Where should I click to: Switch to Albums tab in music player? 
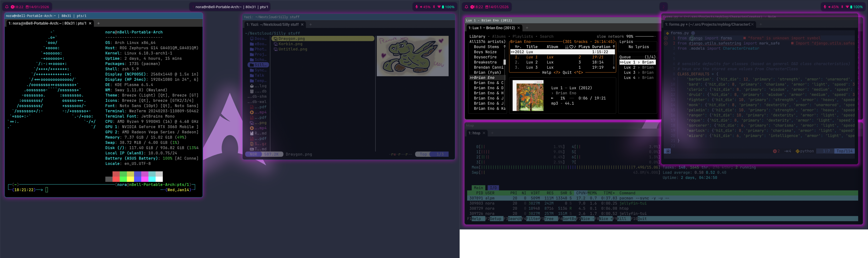coord(499,36)
